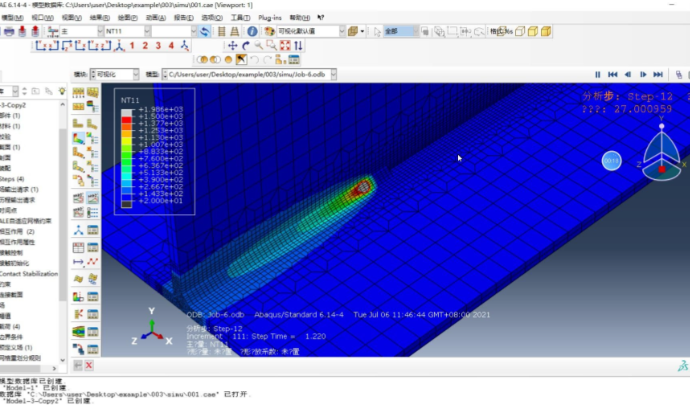690x419 pixels.
Task: Click the red color swatch in NT11 legend
Action: point(126,119)
